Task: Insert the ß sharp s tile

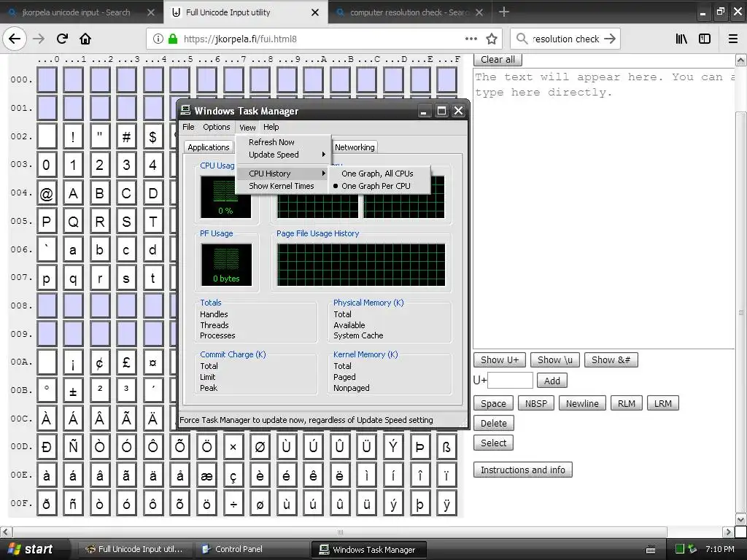Action: coord(447,448)
